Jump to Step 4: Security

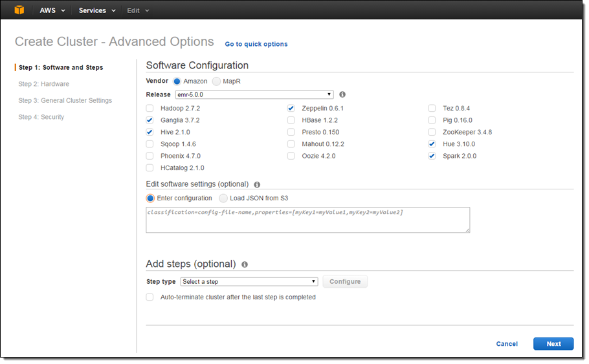[x=41, y=117]
